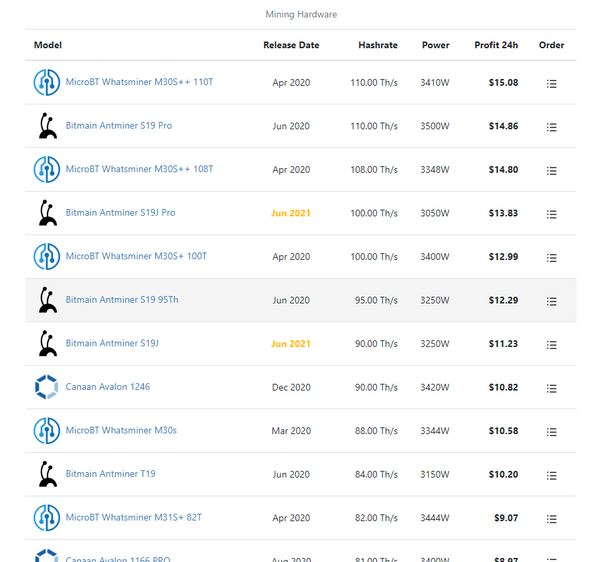Click the 95.00 Th/s hashrate value
This screenshot has width=600, height=562.
(x=376, y=300)
